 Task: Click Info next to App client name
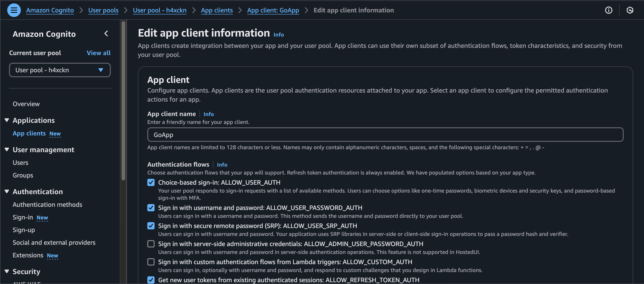tap(209, 114)
